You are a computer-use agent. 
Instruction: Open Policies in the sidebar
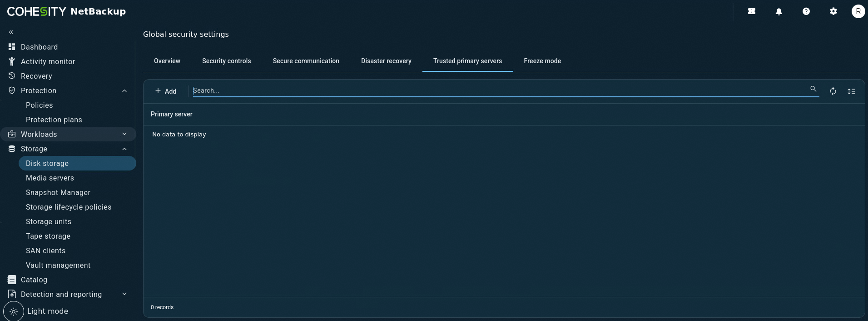(40, 105)
